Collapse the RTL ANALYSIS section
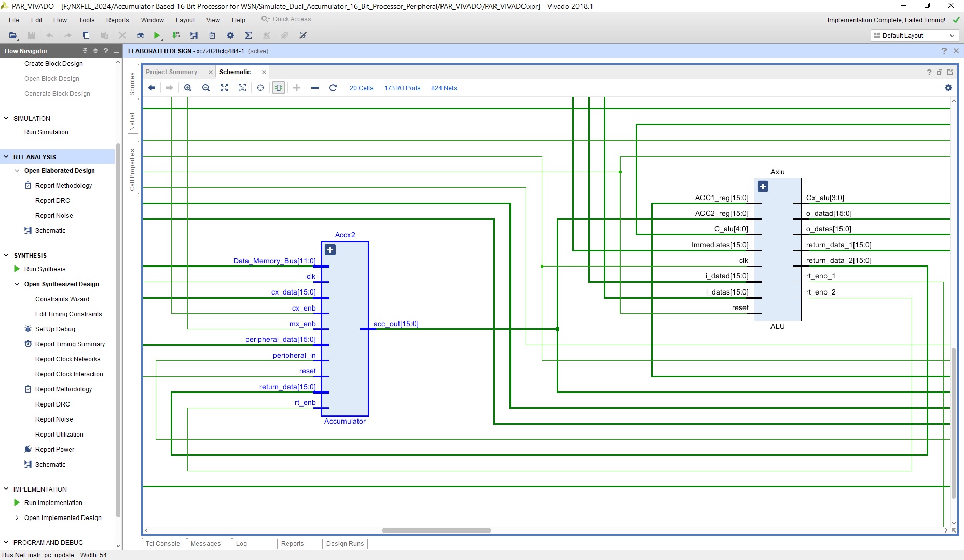Screen dimensions: 964x560 6,157
